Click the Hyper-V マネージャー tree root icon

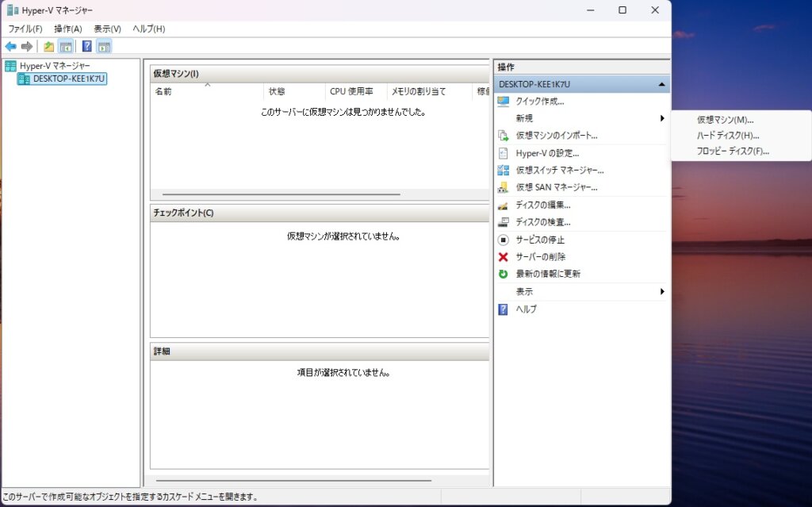point(10,66)
